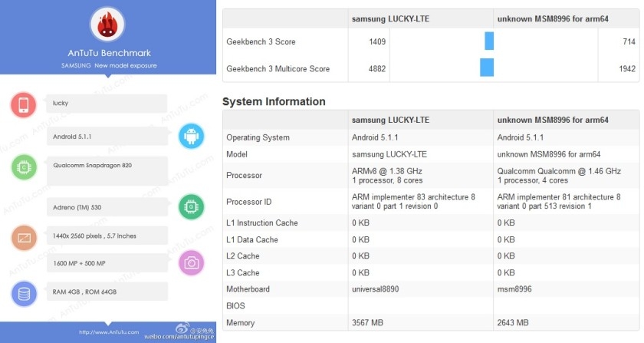
Task: Click the 'Model' row label
Action: [237, 154]
